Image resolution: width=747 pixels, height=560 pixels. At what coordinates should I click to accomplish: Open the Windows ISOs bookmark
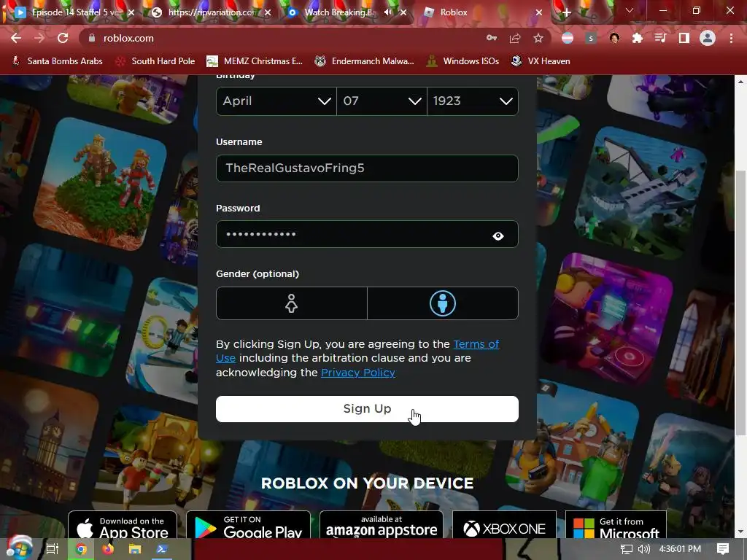point(462,61)
